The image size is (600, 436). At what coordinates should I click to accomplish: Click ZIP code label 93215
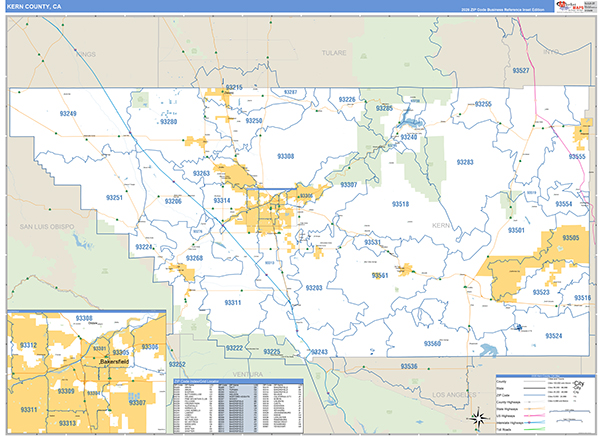234,87
